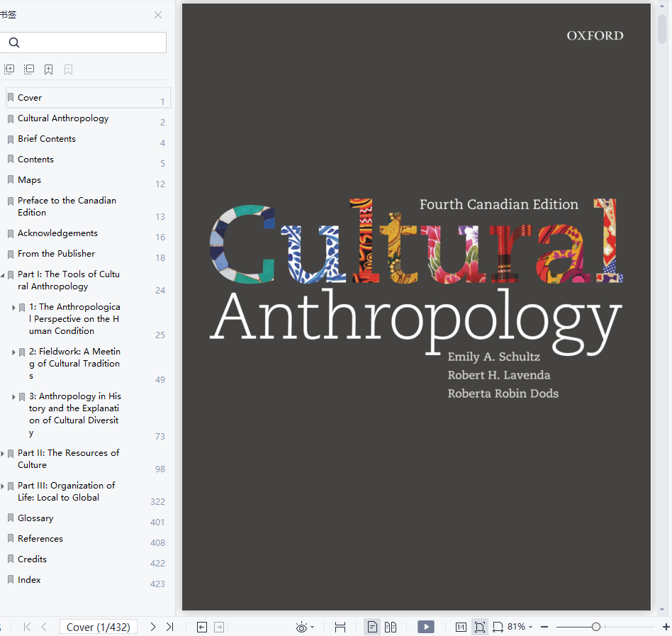Jump to Brief Contents bookmark

point(47,139)
